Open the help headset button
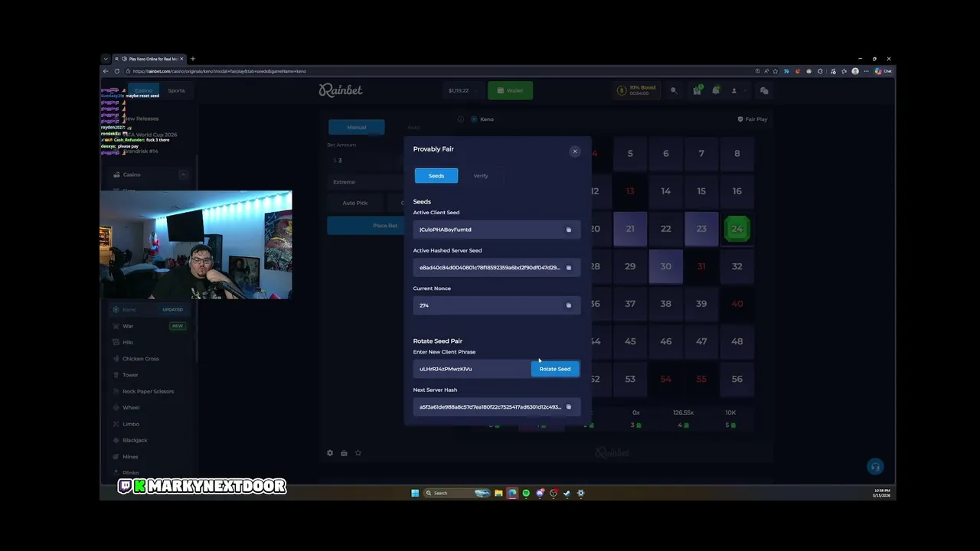This screenshot has width=980, height=551. [x=875, y=467]
